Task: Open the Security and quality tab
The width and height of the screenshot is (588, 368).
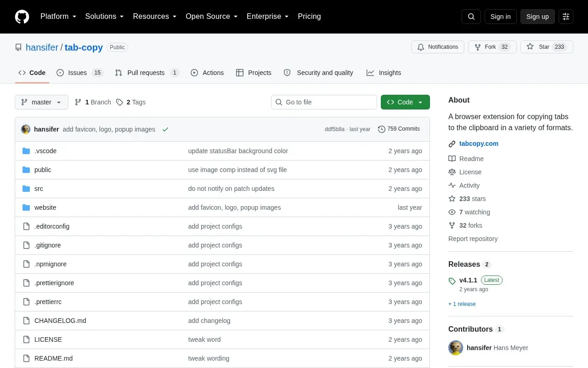Action: [x=318, y=73]
